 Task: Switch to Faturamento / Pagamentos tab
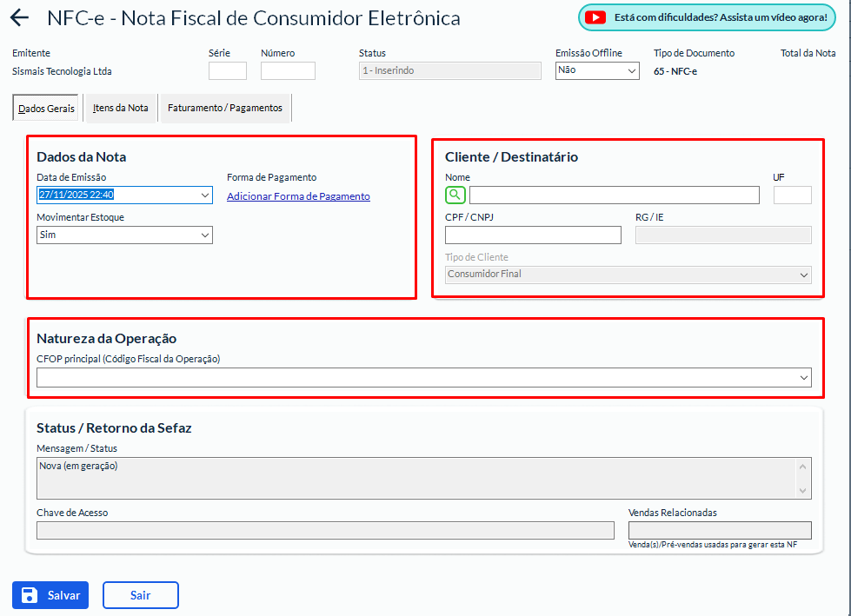coord(225,109)
